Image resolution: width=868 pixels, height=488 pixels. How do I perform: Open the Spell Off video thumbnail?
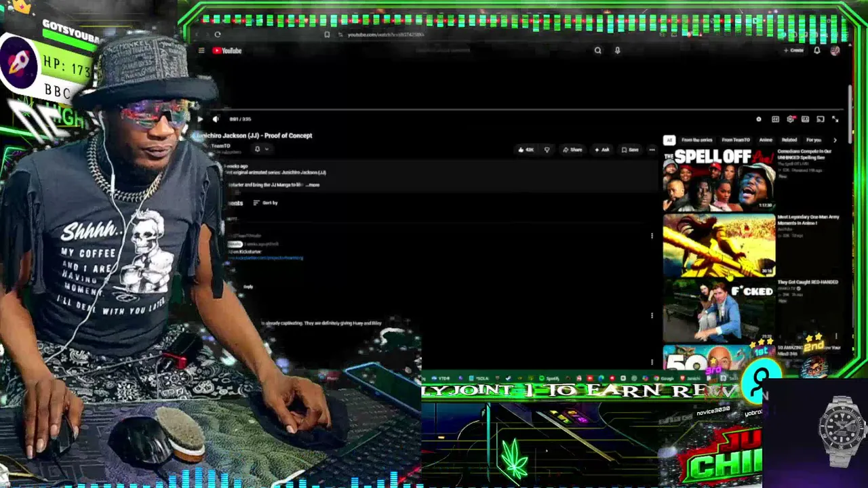pos(719,180)
